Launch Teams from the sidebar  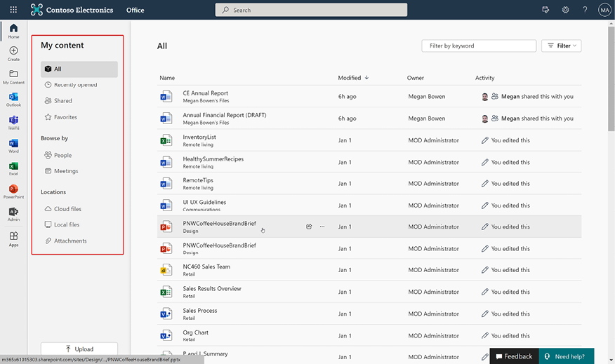click(14, 123)
